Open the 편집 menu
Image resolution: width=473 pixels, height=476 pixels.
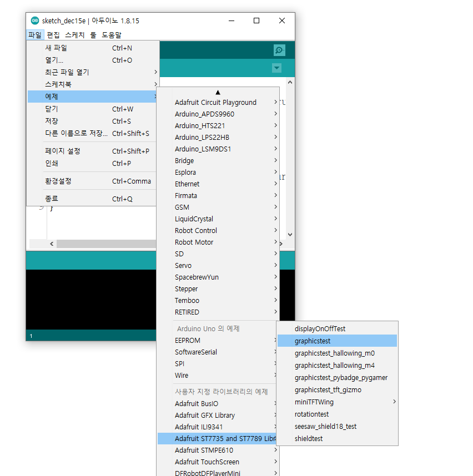click(53, 35)
